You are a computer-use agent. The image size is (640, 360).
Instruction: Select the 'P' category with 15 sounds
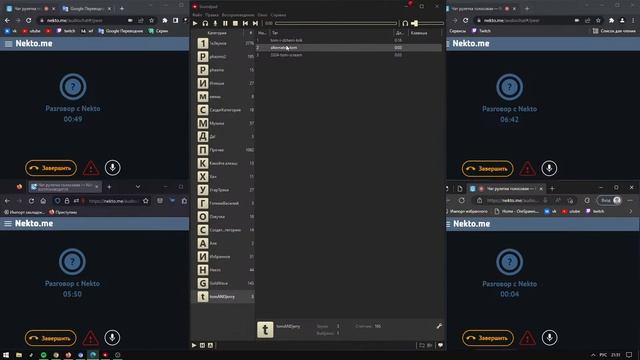223,70
